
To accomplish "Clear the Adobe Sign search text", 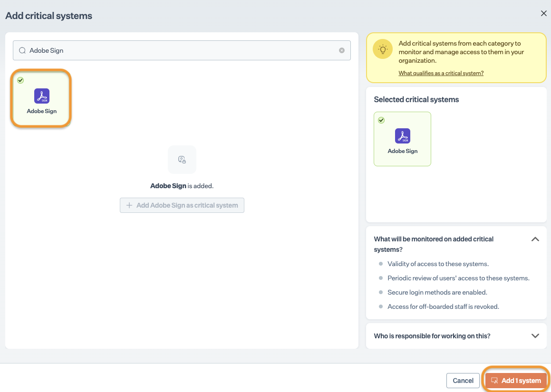I will 341,50.
